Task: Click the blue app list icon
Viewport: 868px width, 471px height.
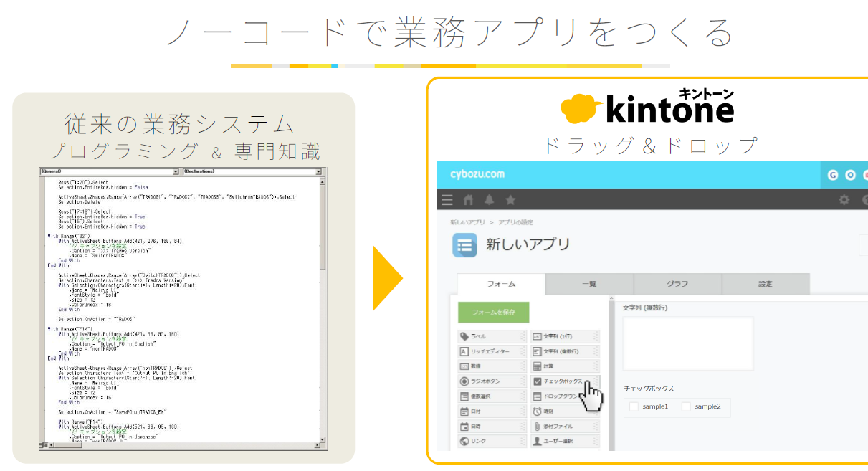Action: [x=464, y=245]
